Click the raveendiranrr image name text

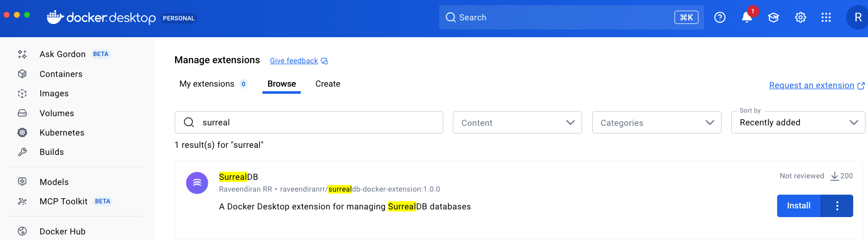pos(360,189)
